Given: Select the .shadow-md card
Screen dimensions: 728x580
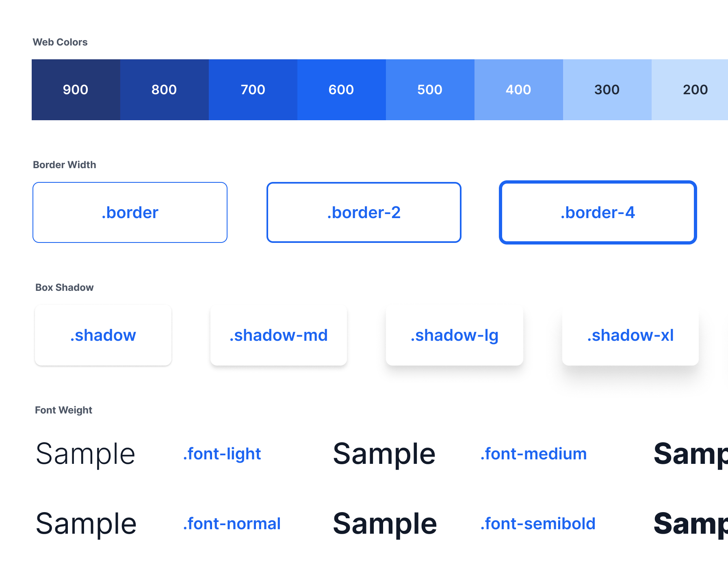Looking at the screenshot, I should (x=279, y=335).
